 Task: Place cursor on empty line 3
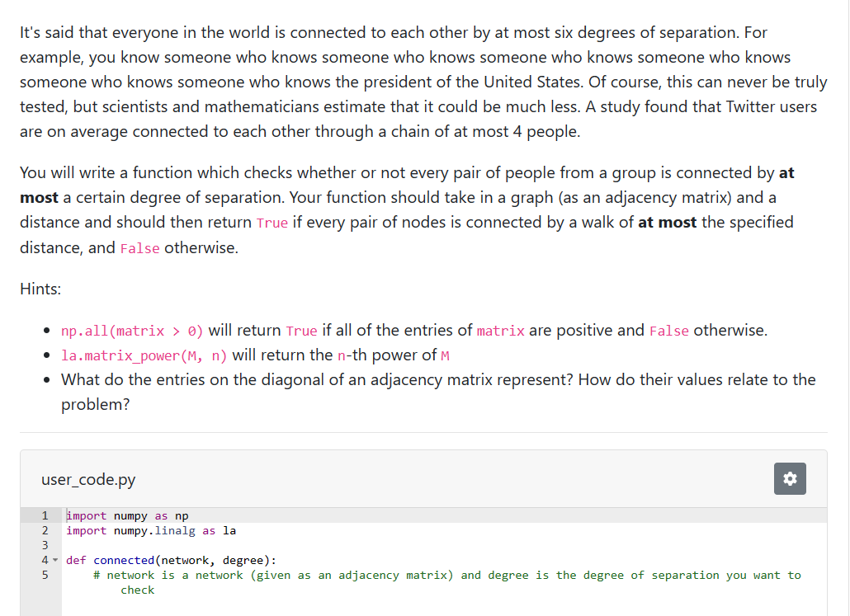coord(83,545)
